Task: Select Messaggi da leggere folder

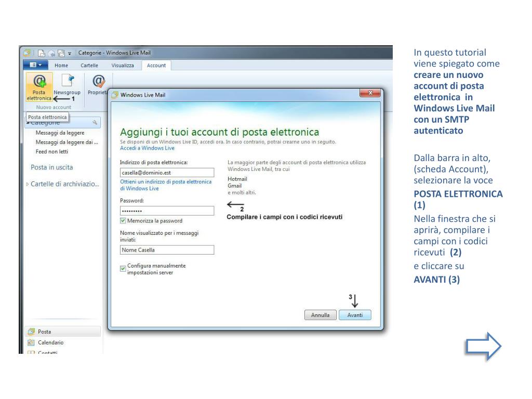Action: (60, 132)
